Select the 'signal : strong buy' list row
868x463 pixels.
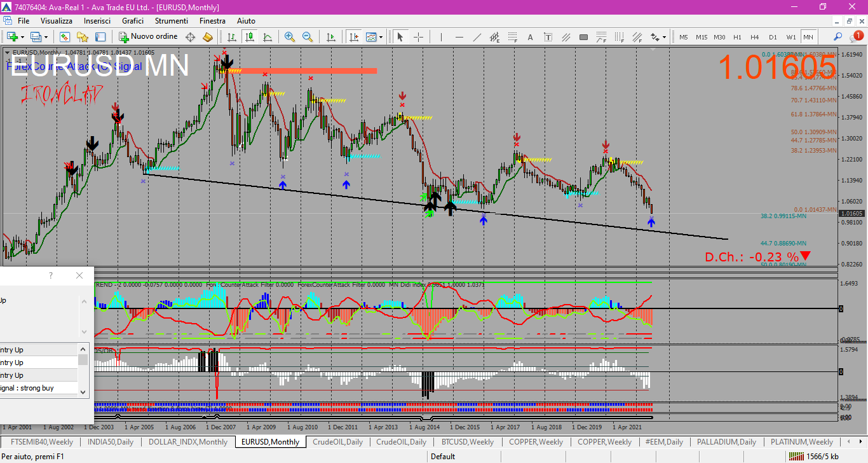(x=39, y=388)
